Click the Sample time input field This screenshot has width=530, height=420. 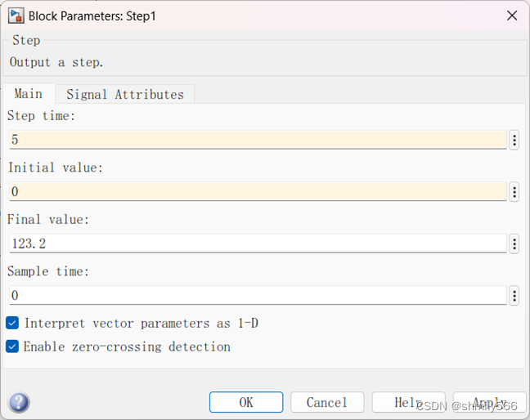point(257,296)
